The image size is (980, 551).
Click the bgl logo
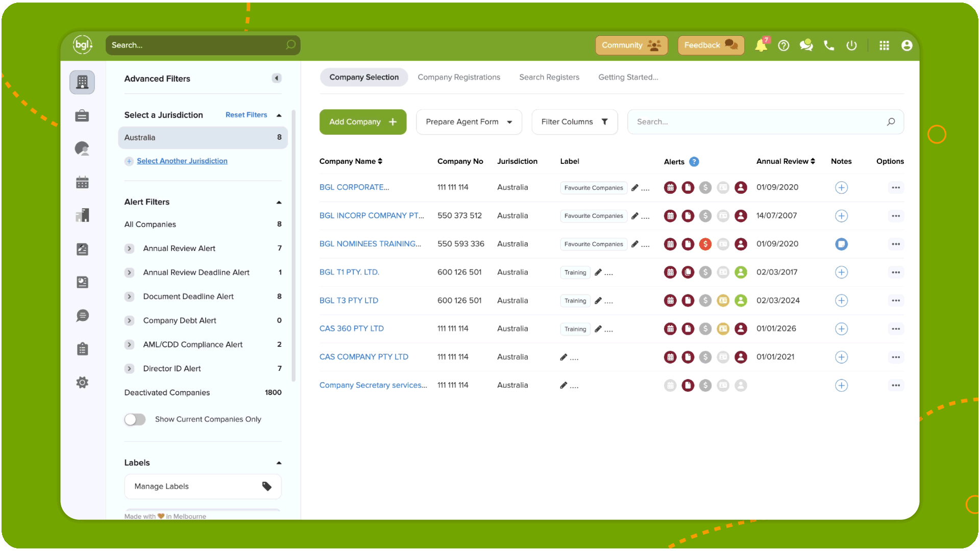[82, 44]
